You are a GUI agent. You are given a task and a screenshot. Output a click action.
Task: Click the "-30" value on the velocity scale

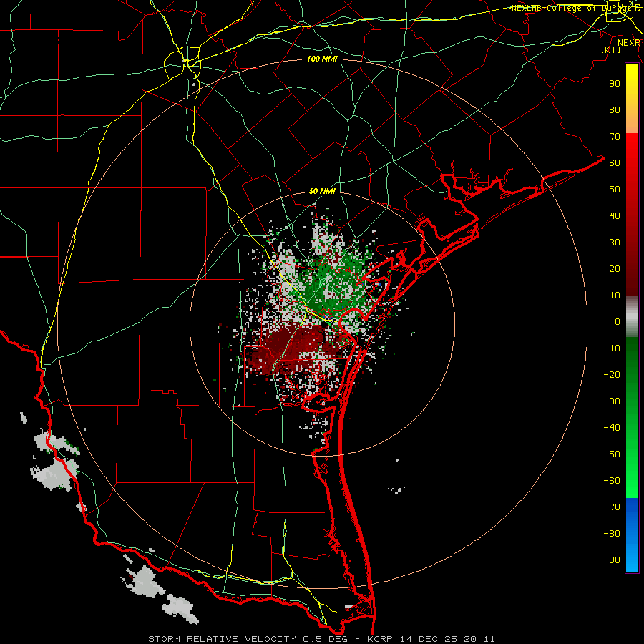[612, 401]
